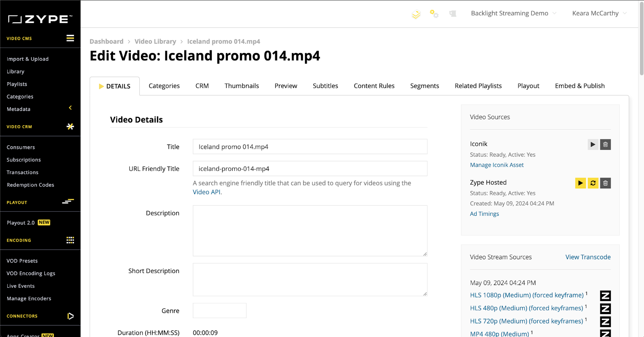The width and height of the screenshot is (644, 337).
Task: Open the stacked layers icon in header
Action: pos(416,14)
